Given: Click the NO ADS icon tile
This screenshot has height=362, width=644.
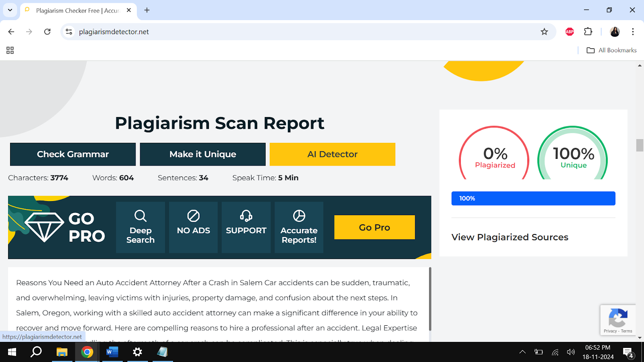Looking at the screenshot, I should point(193,227).
